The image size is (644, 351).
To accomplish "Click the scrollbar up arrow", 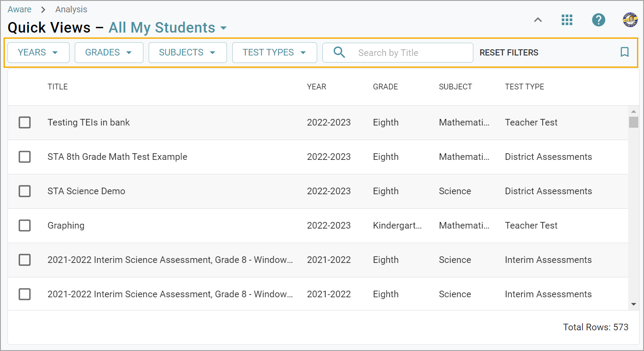I will 633,112.
